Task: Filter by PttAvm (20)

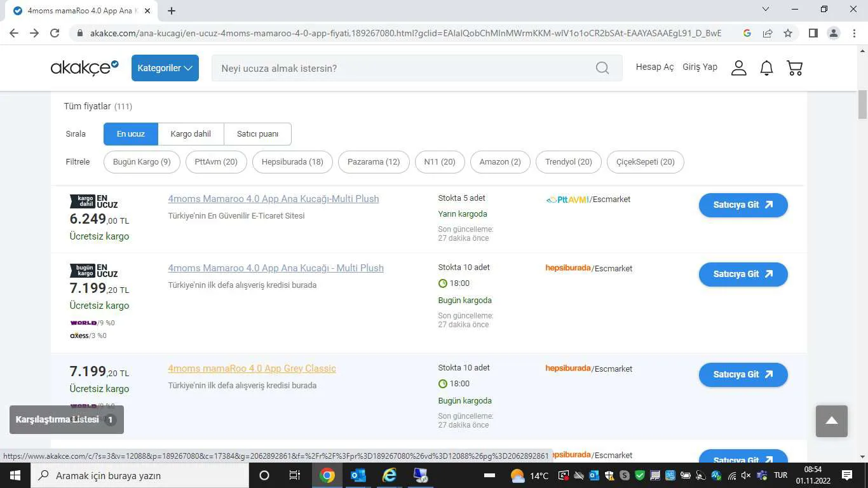Action: pyautogui.click(x=216, y=162)
